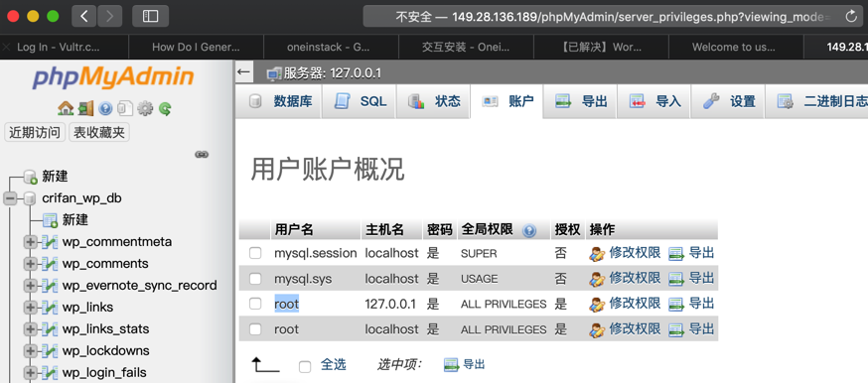This screenshot has width=868, height=383.
Task: Click the phpMyAdmin logo
Action: 113,78
